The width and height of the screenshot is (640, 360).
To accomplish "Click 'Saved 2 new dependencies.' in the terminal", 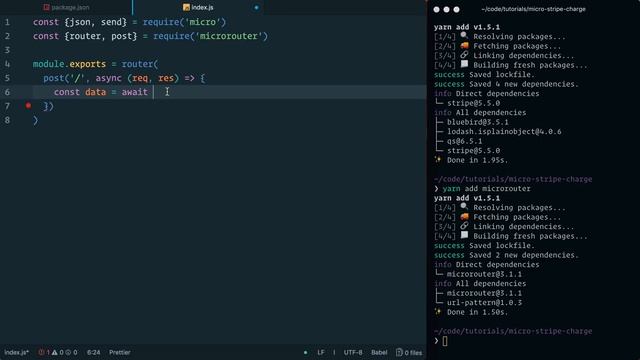I will point(524,255).
